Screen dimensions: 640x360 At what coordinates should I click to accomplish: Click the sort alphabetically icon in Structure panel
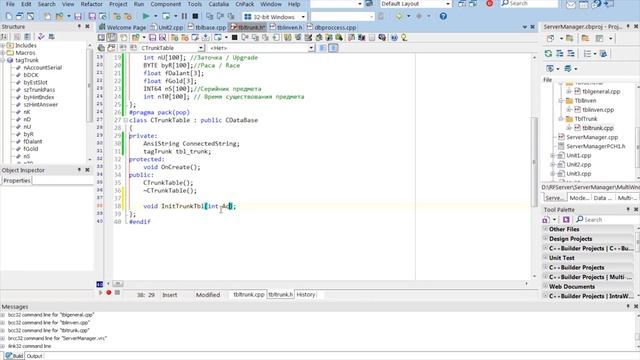coord(4,37)
